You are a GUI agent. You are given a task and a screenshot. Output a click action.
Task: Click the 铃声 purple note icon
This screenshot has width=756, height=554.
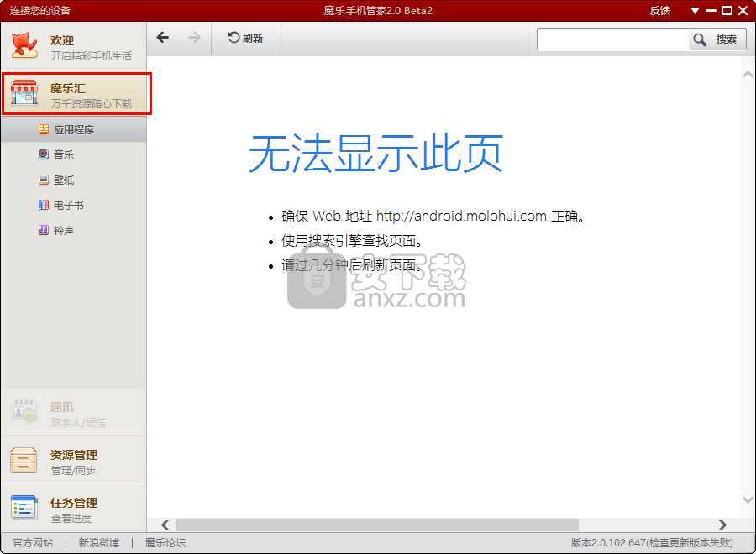(x=44, y=230)
